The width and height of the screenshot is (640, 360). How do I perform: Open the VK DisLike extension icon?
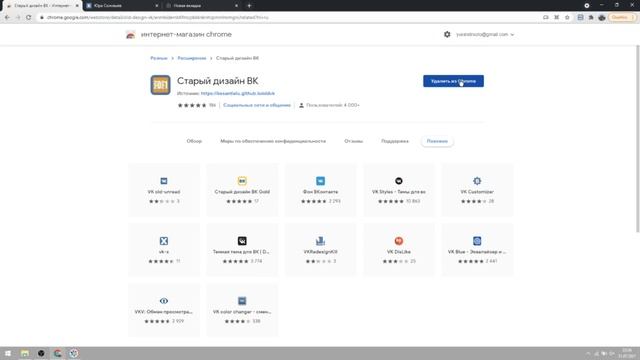pos(399,241)
